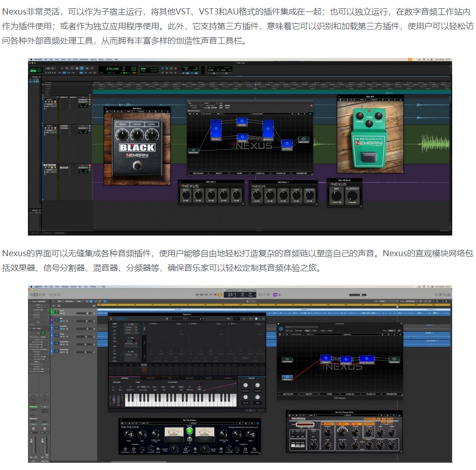This screenshot has width=476, height=470.
Task: Click the Logic Pro record transport button
Action: coord(216,295)
